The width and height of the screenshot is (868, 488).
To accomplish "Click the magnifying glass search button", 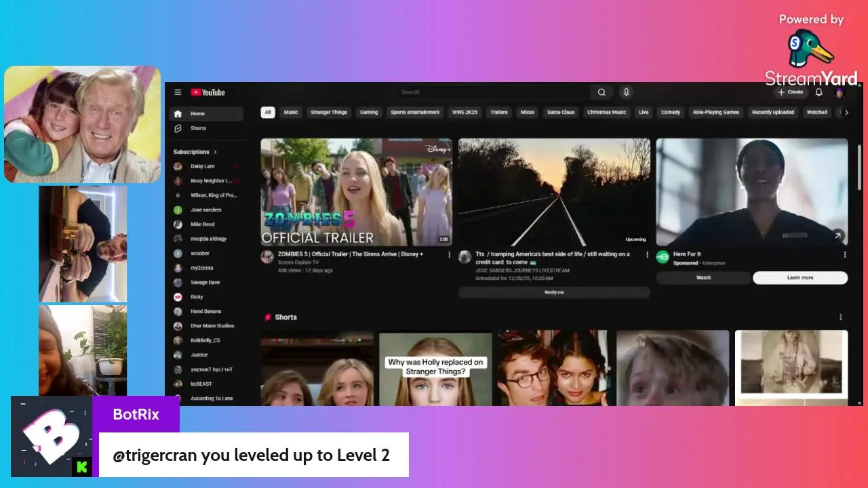I will [x=601, y=92].
